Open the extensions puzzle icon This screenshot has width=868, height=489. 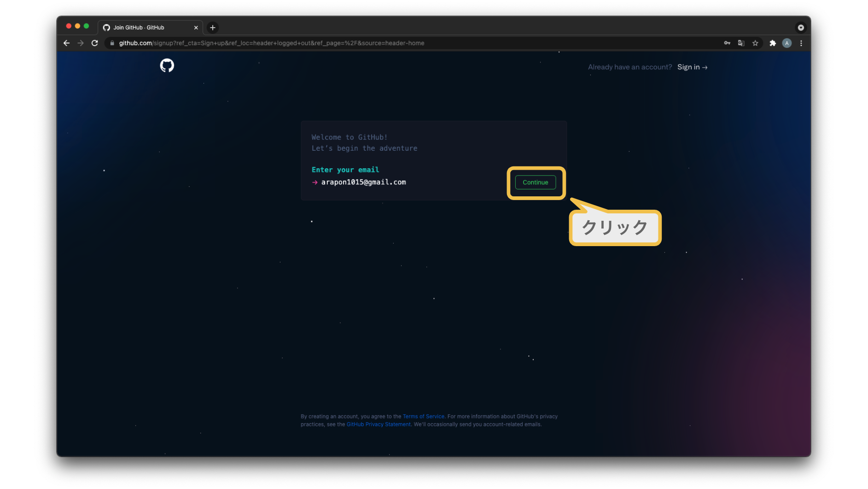click(773, 43)
